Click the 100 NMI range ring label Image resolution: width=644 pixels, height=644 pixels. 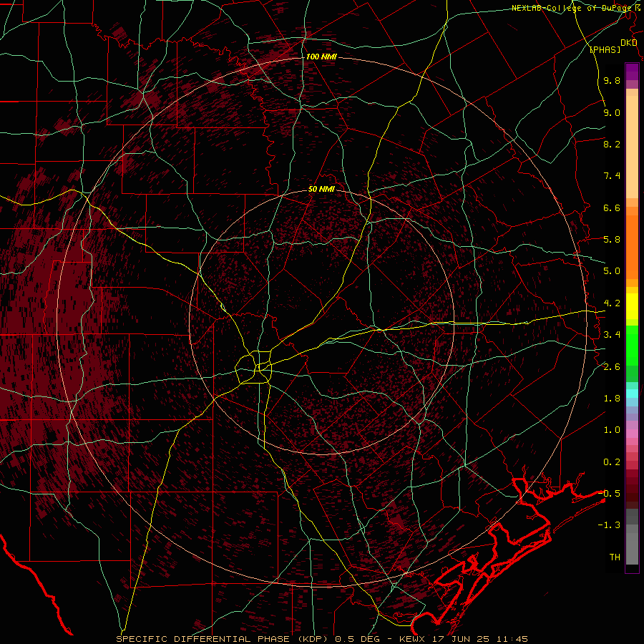[x=321, y=57]
